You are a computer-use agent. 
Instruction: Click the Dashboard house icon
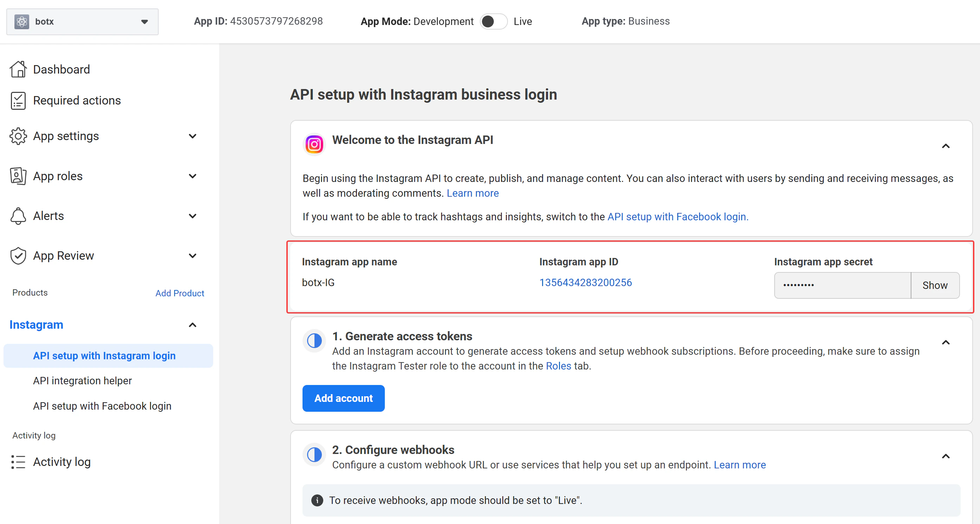coord(18,69)
